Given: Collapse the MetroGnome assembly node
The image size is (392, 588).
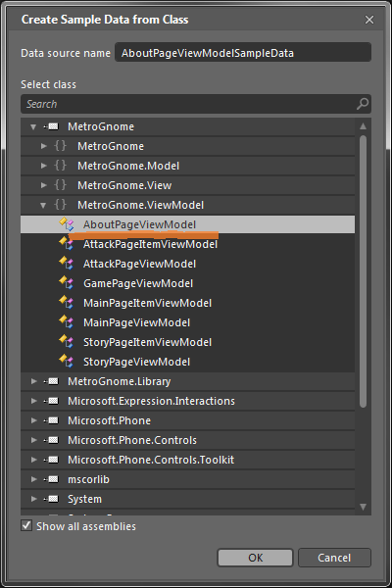Looking at the screenshot, I should 33,127.
